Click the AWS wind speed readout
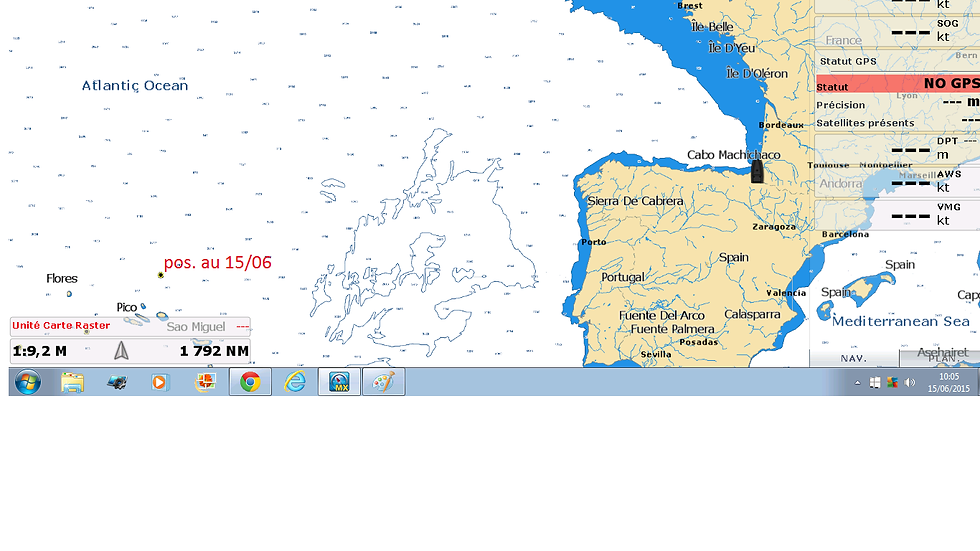 tap(898, 182)
